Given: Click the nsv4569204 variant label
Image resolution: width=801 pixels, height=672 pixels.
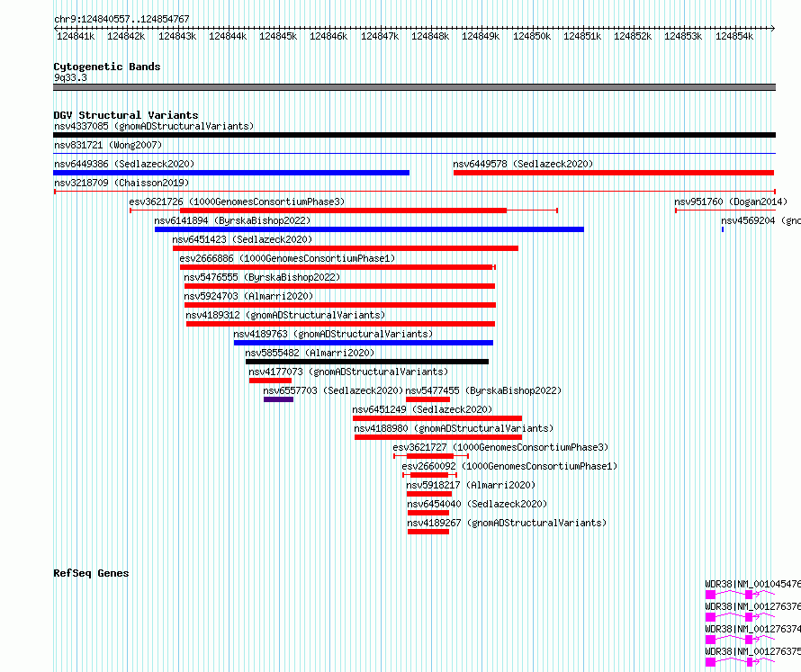Looking at the screenshot, I should click(x=760, y=220).
